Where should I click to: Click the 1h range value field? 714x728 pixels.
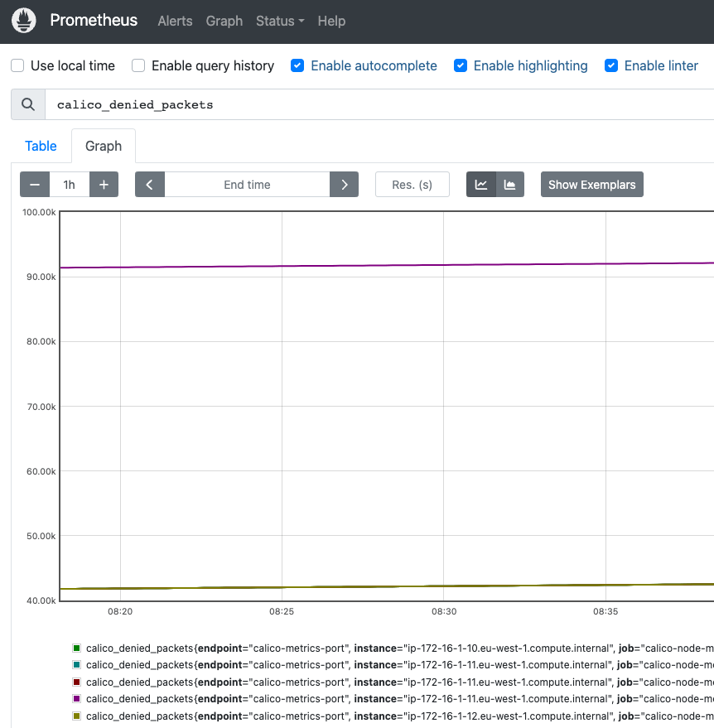tap(70, 185)
